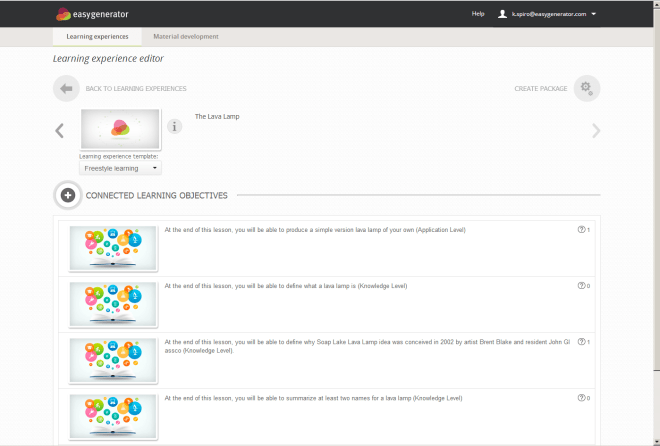Switch to the Material development tab
Image resolution: width=660 pixels, height=446 pixels.
pos(186,37)
